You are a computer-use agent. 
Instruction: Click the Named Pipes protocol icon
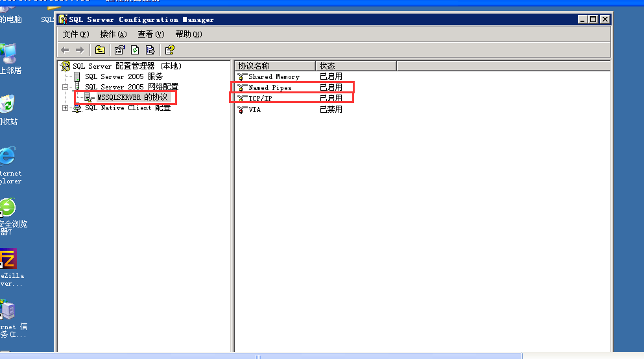(x=243, y=87)
